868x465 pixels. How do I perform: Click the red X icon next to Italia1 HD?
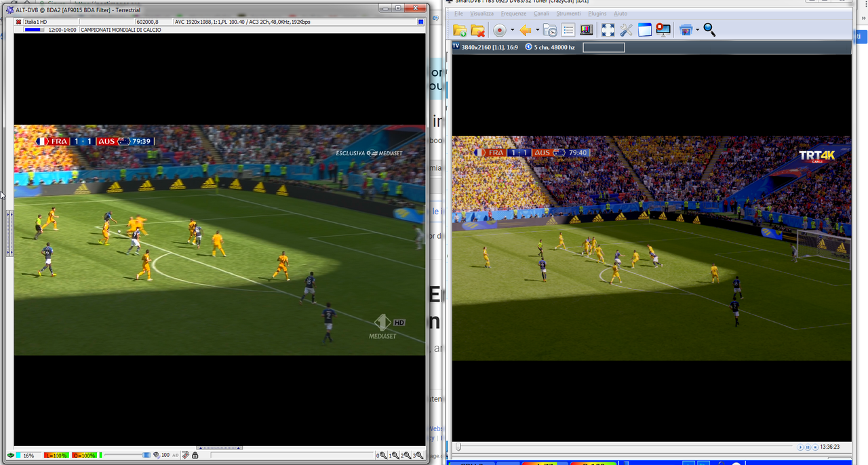[x=18, y=22]
